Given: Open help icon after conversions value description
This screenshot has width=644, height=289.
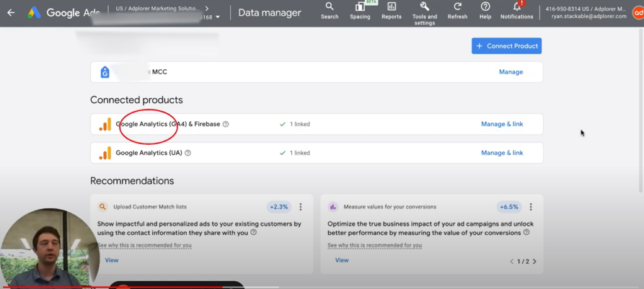Looking at the screenshot, I should click(526, 232).
